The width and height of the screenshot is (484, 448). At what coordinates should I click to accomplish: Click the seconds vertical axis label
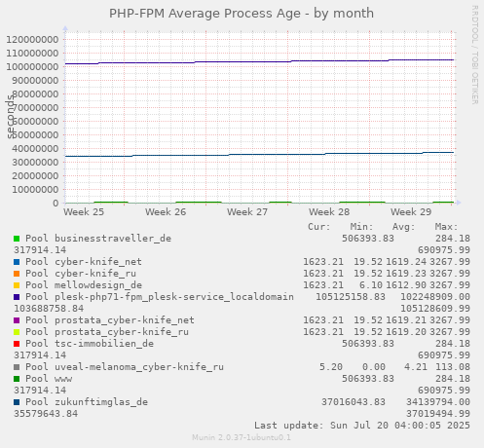coord(11,116)
